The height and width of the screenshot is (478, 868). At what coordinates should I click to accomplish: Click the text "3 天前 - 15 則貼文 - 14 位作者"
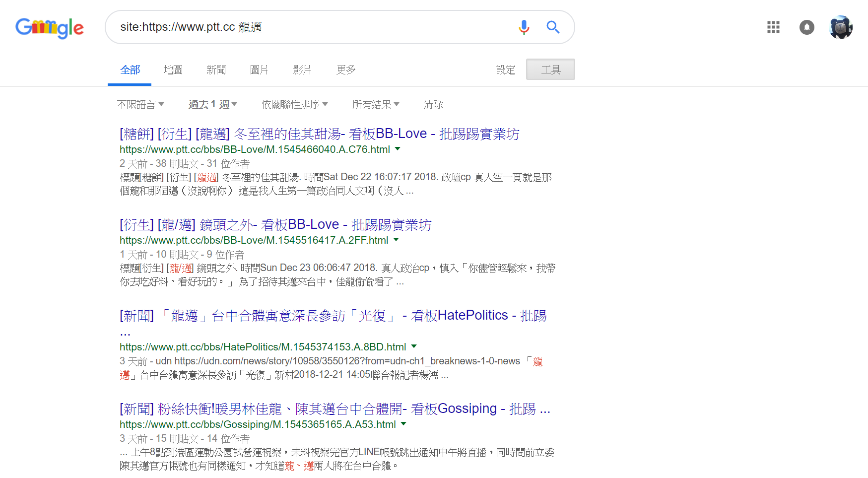(x=185, y=439)
